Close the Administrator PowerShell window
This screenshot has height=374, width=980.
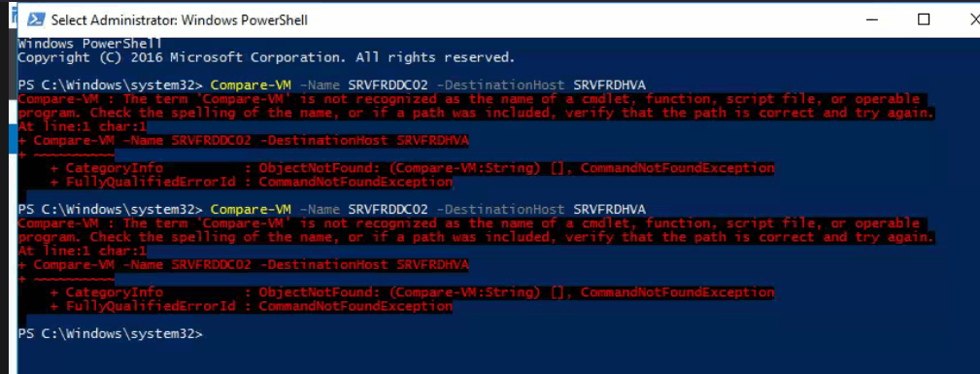[972, 19]
